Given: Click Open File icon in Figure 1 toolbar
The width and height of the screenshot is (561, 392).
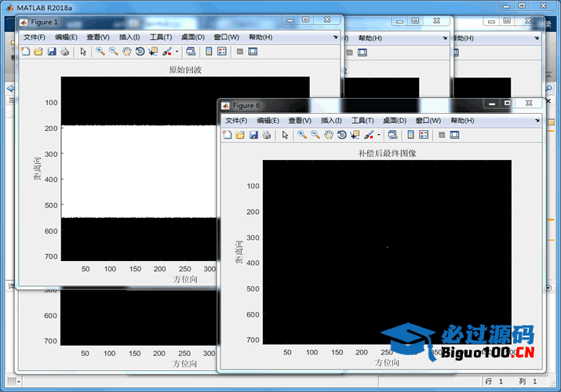Looking at the screenshot, I should pyautogui.click(x=38, y=52).
